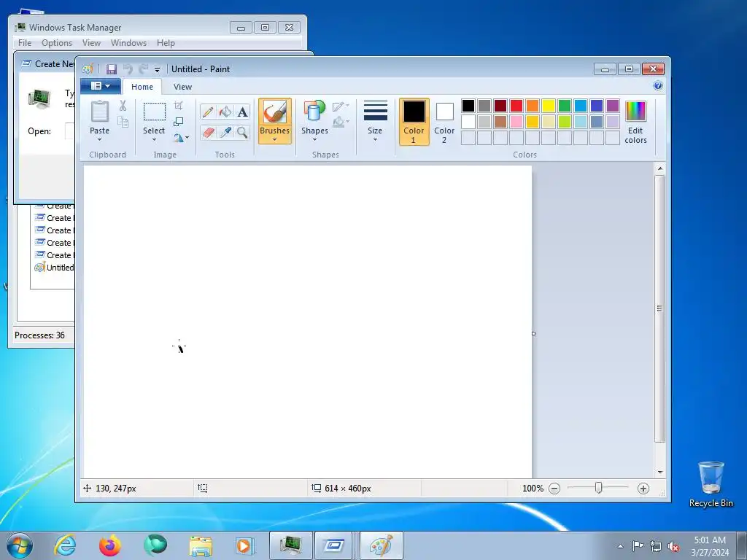The height and width of the screenshot is (560, 747).
Task: Click the Paint taskbar button
Action: pyautogui.click(x=382, y=545)
